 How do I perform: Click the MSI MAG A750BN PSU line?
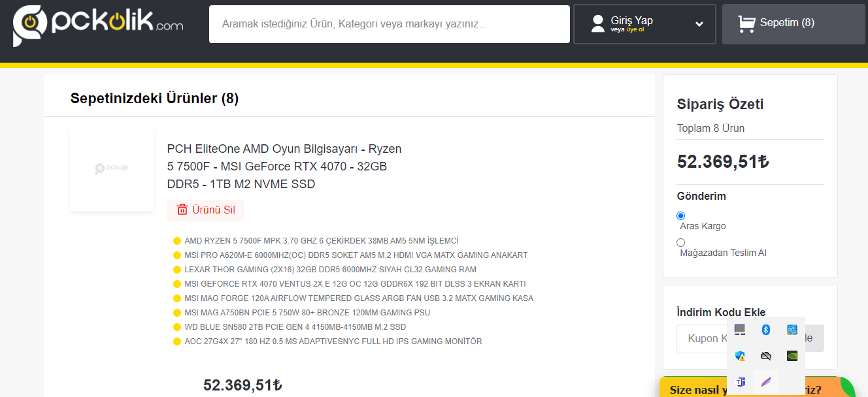[307, 312]
